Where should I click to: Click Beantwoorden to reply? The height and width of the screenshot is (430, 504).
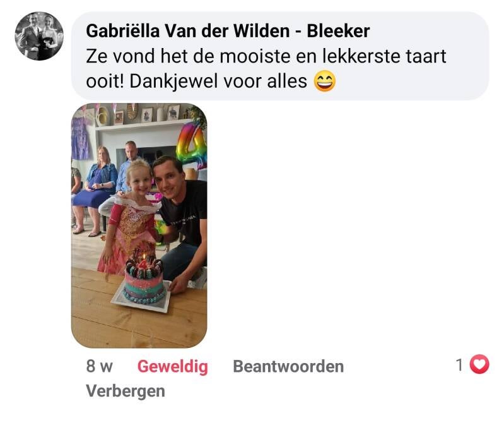pyautogui.click(x=288, y=366)
